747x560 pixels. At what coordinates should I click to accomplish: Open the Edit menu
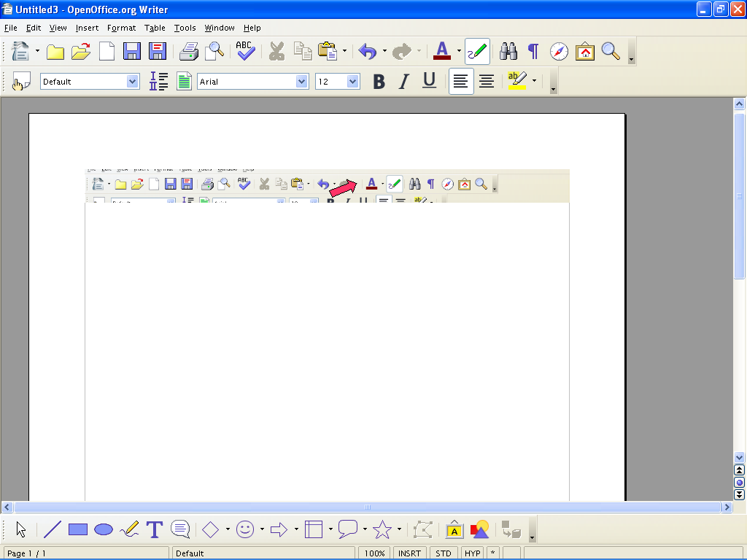coord(34,28)
